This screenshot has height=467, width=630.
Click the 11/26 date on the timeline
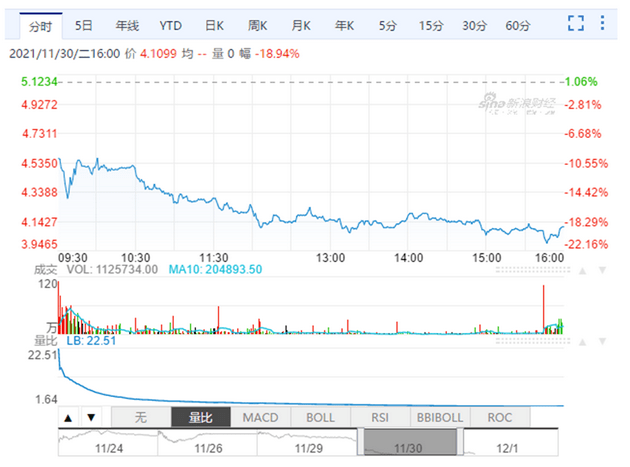(208, 449)
